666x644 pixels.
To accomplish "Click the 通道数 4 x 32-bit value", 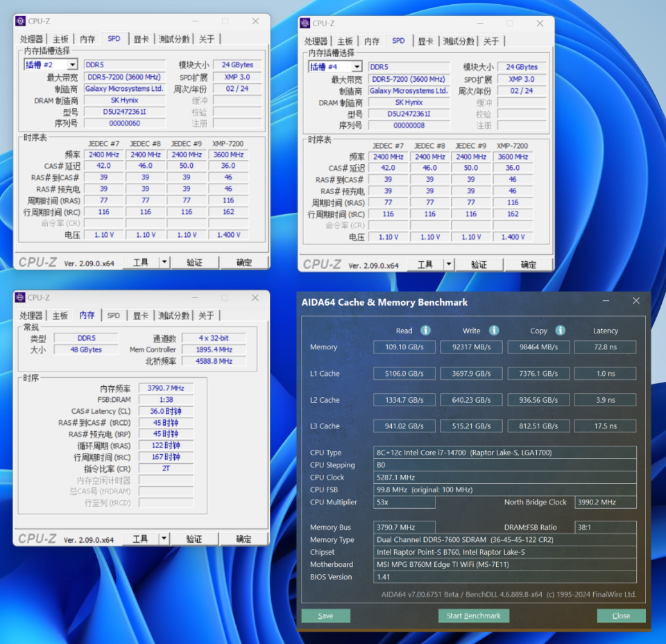I will pyautogui.click(x=214, y=338).
